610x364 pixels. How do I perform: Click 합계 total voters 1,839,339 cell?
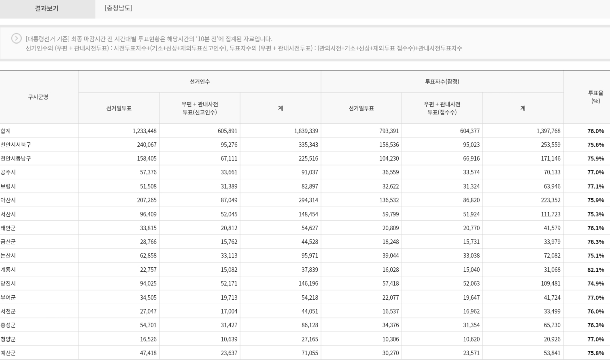click(x=306, y=131)
